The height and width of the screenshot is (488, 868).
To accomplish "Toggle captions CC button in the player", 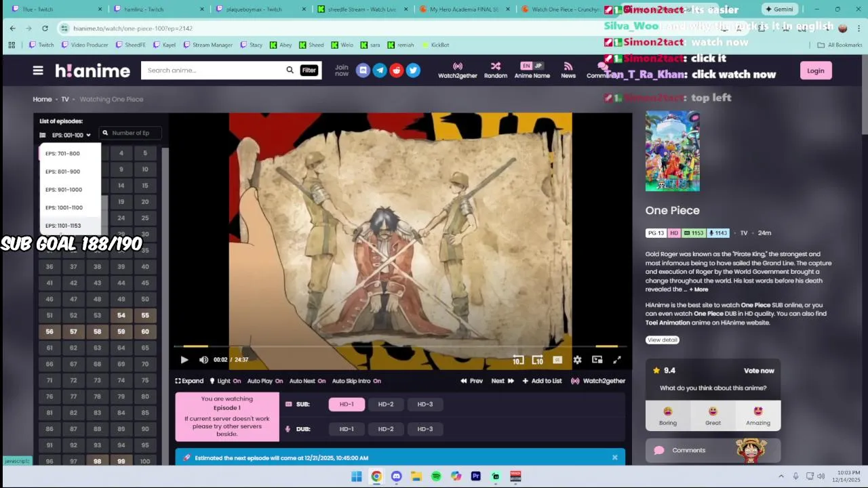I will pos(557,360).
